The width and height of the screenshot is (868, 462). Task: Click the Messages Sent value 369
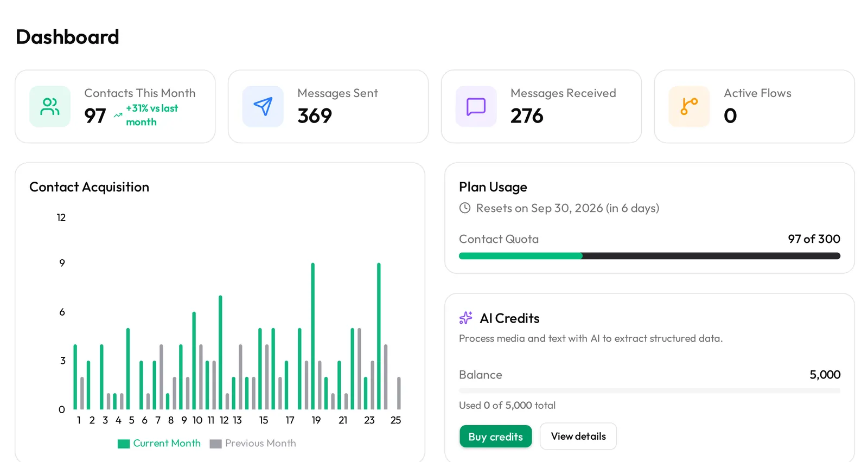pos(315,116)
